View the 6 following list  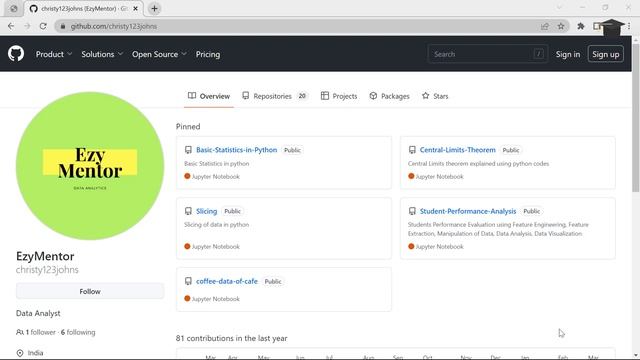click(x=78, y=332)
